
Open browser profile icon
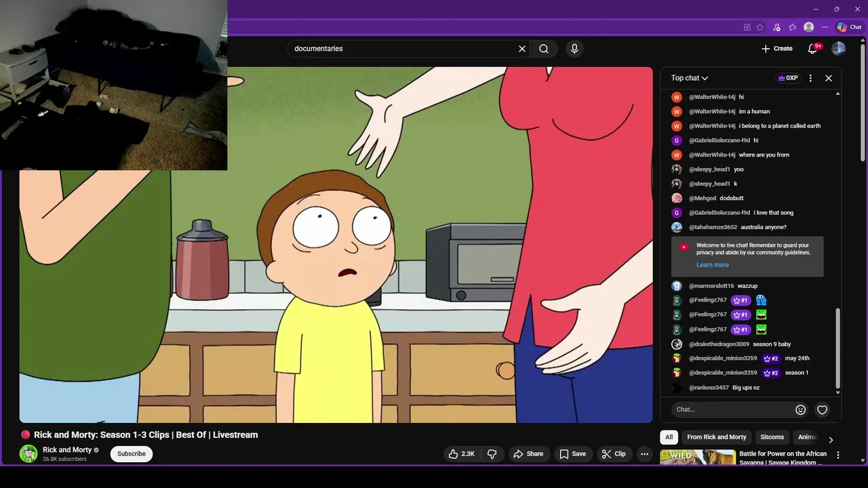click(808, 27)
